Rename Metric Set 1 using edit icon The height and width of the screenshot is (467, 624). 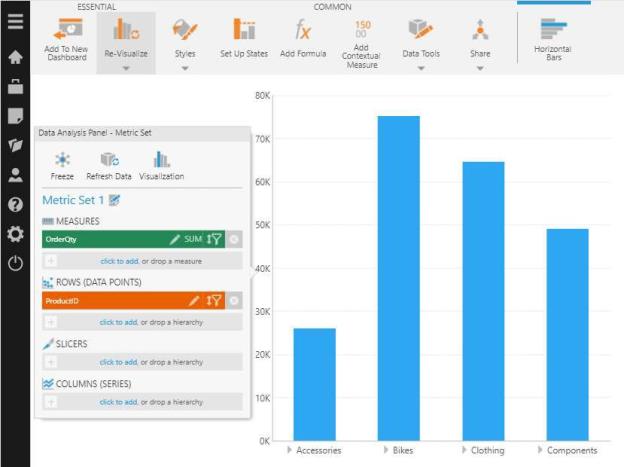click(115, 201)
